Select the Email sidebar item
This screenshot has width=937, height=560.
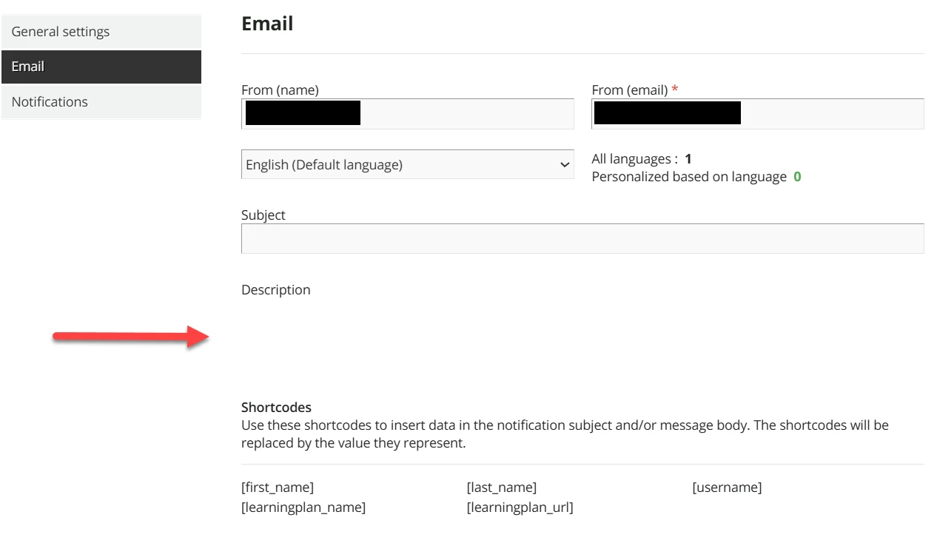coord(28,67)
